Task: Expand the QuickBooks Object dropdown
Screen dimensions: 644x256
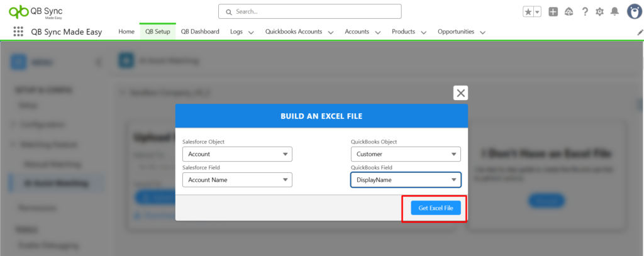Action: click(406, 154)
